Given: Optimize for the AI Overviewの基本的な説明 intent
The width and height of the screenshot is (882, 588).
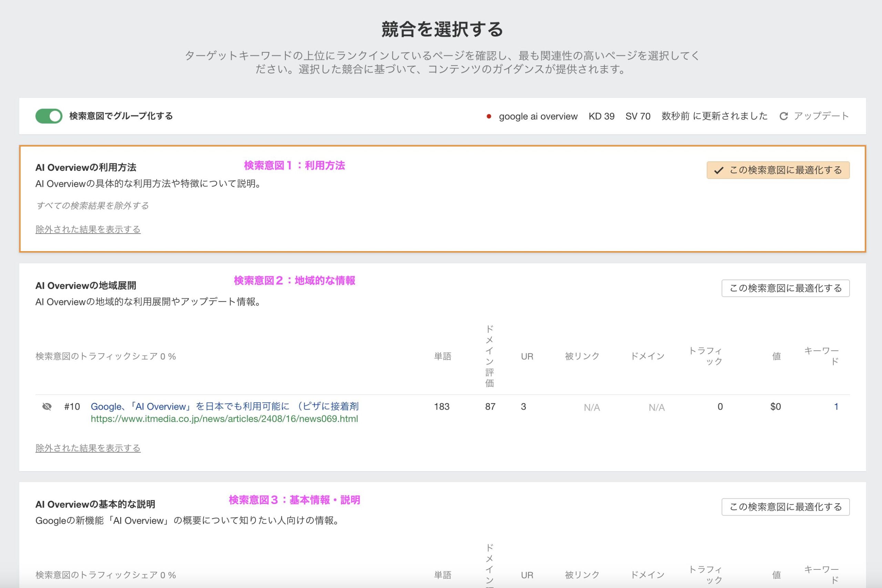Looking at the screenshot, I should (785, 507).
